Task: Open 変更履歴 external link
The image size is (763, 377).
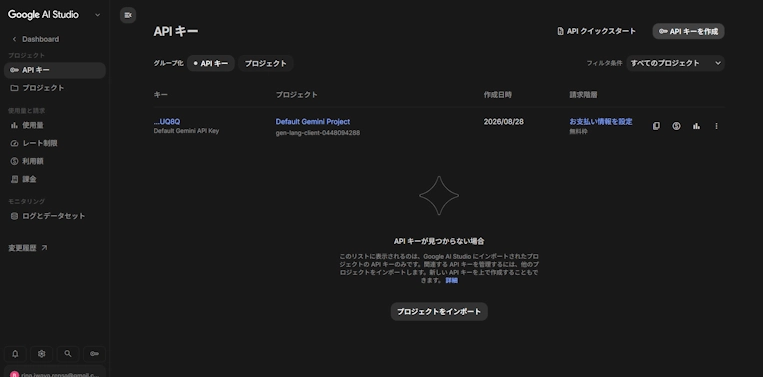Action: point(28,248)
